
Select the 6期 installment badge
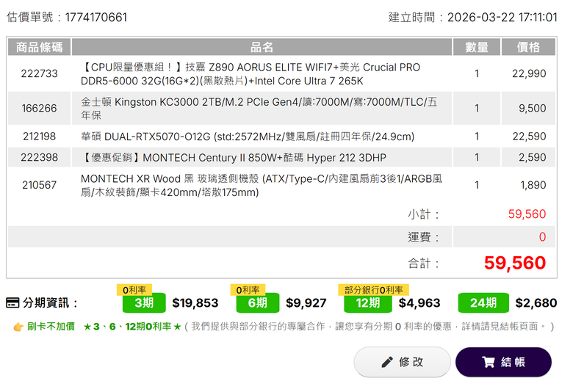258,303
